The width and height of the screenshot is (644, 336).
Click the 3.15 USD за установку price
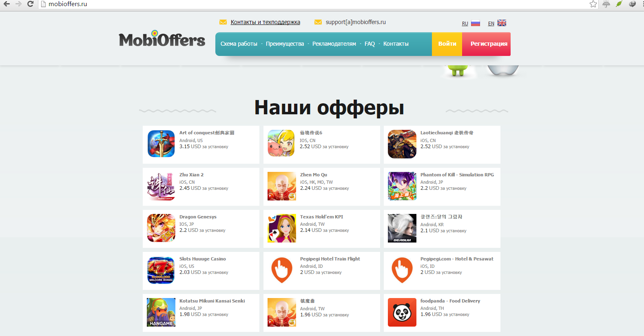point(204,147)
